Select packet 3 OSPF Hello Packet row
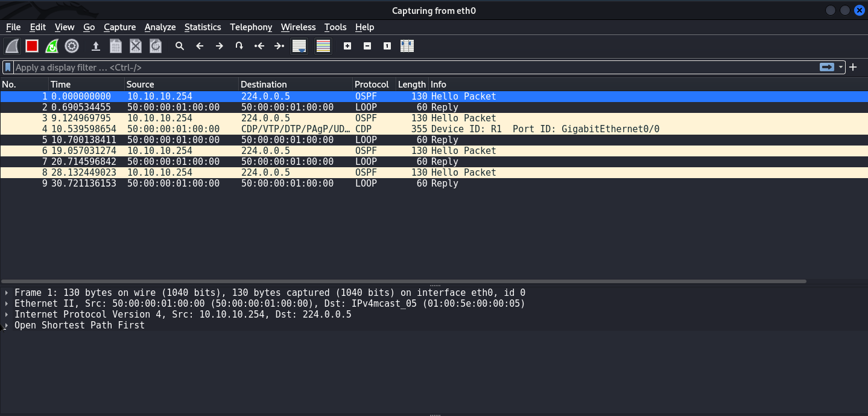 (x=434, y=118)
